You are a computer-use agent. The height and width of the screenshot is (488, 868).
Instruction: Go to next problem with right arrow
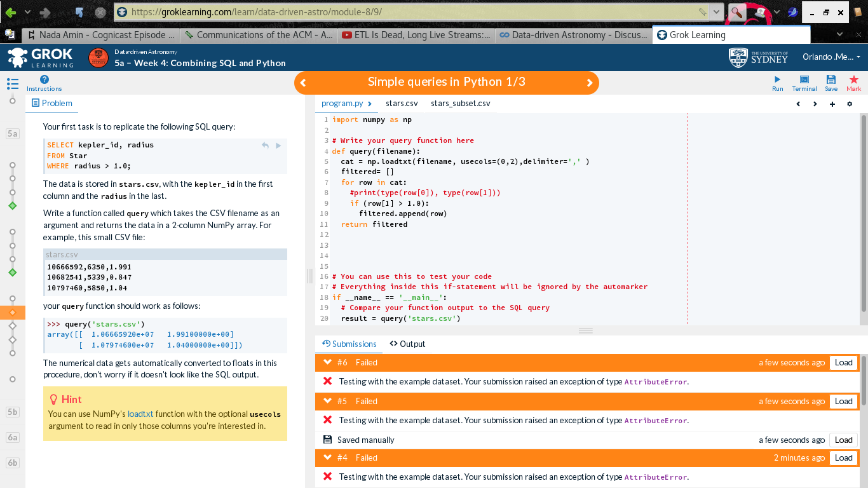point(590,83)
